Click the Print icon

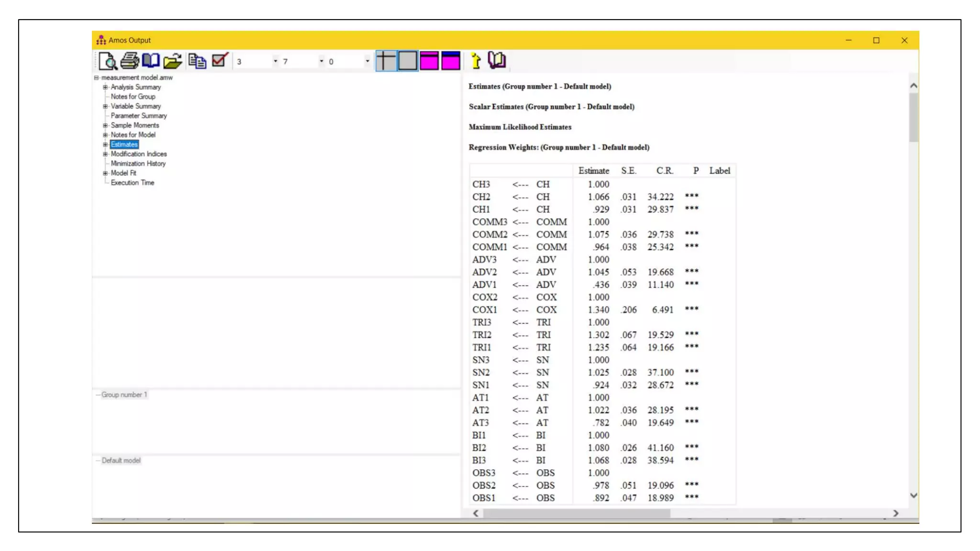pyautogui.click(x=129, y=61)
